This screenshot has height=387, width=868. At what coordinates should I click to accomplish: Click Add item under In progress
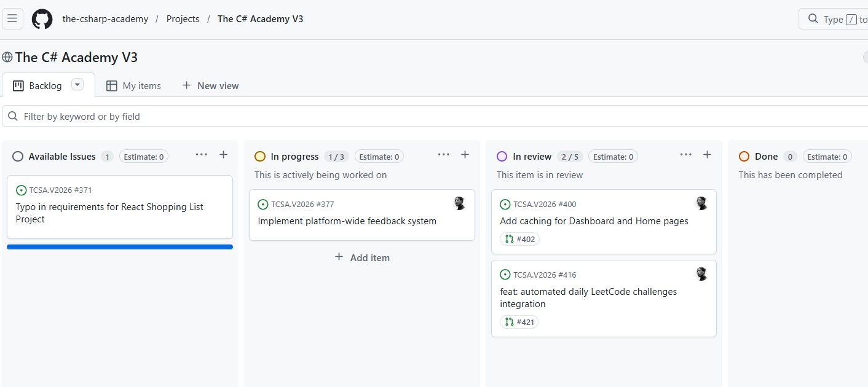click(362, 257)
